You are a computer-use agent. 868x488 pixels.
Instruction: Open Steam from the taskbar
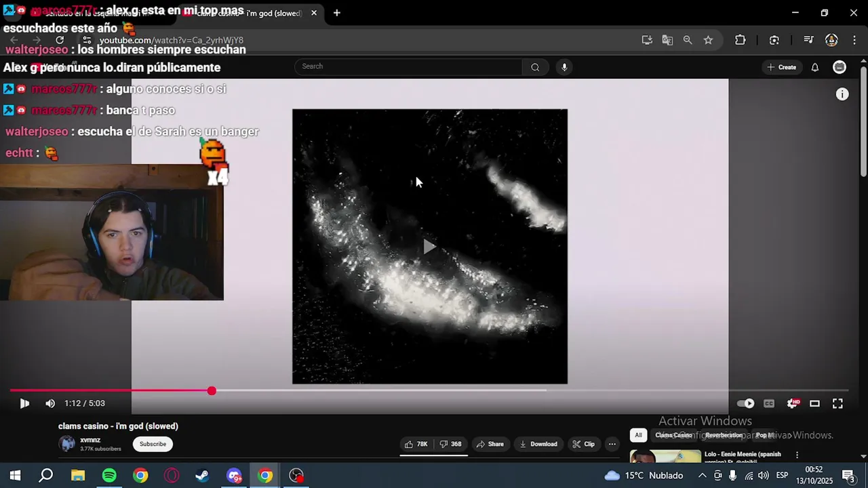[202, 476]
